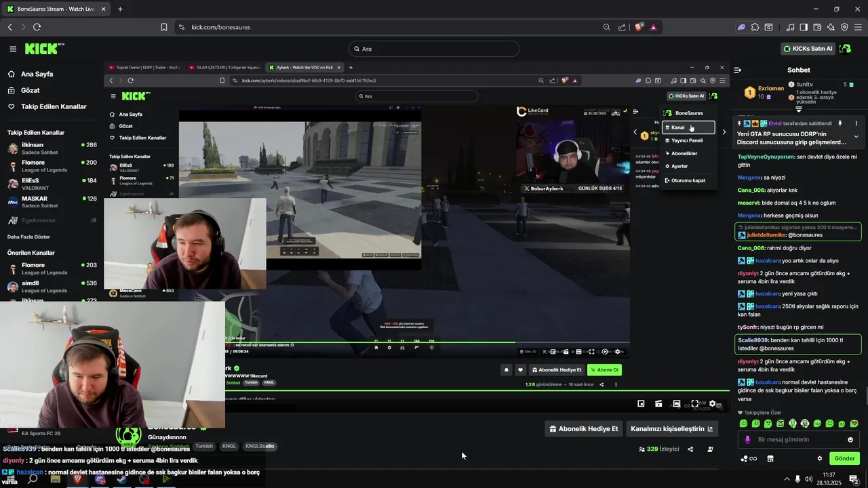The image size is (868, 488).
Task: Toggle system microphone in tray
Action: point(797,479)
